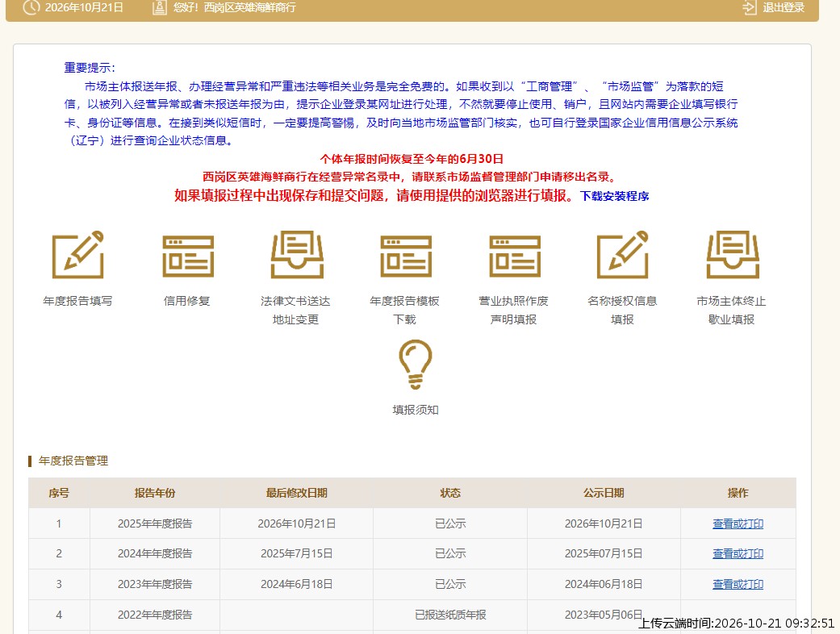Click the 信用修复 label text
This screenshot has height=634, width=840.
click(187, 301)
